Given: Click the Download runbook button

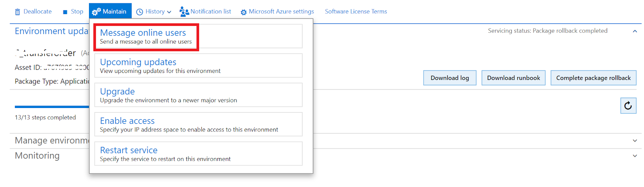Looking at the screenshot, I should 513,78.
